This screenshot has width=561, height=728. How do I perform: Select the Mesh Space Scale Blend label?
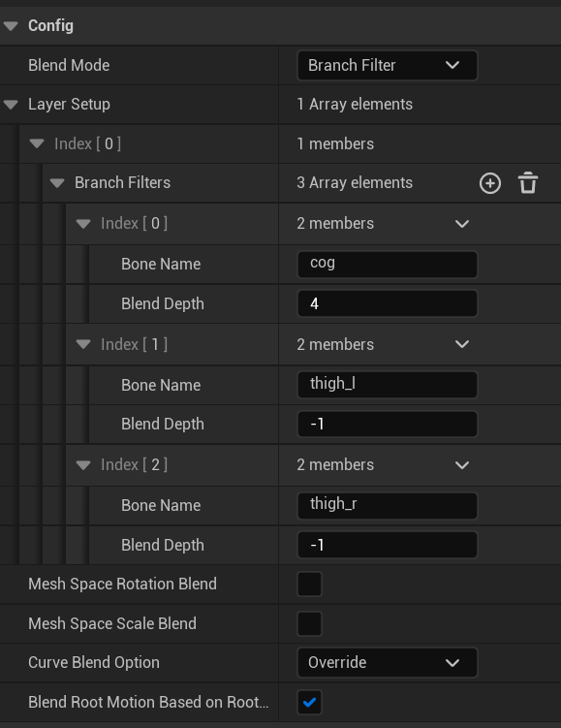pos(112,623)
